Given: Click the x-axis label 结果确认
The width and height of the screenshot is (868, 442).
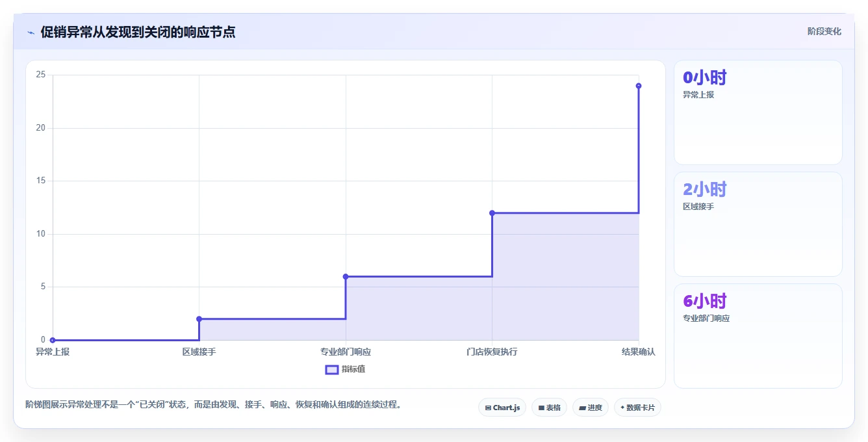Looking at the screenshot, I should (639, 352).
